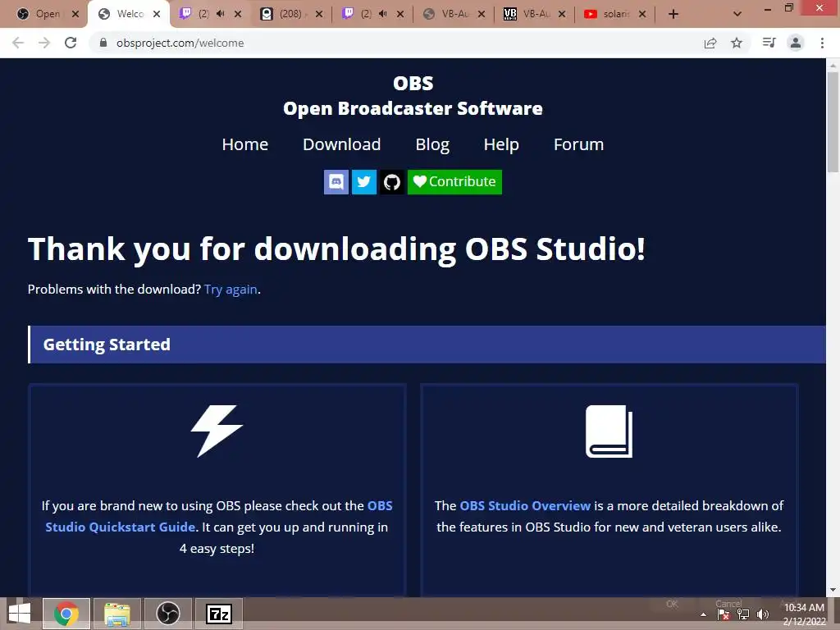This screenshot has width=840, height=630.
Task: Open OBS Studio from the taskbar
Action: pyautogui.click(x=167, y=614)
